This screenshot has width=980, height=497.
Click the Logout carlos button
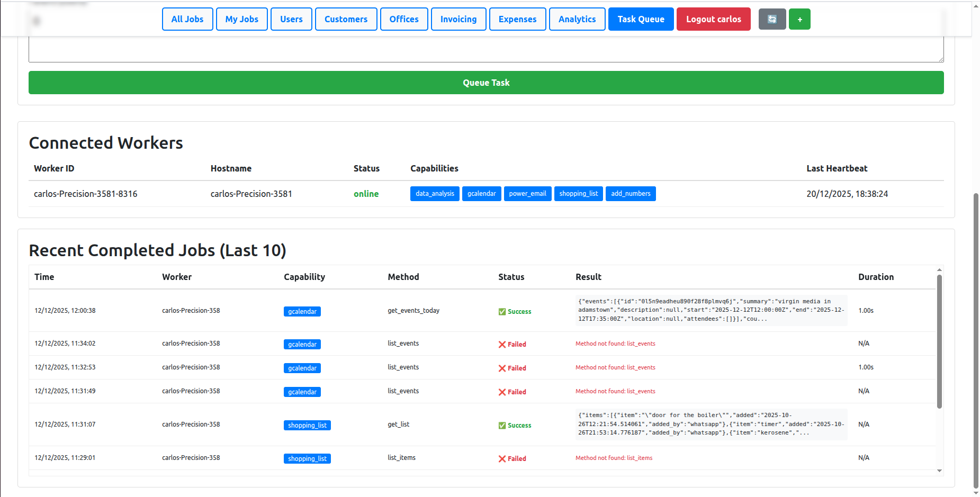713,19
